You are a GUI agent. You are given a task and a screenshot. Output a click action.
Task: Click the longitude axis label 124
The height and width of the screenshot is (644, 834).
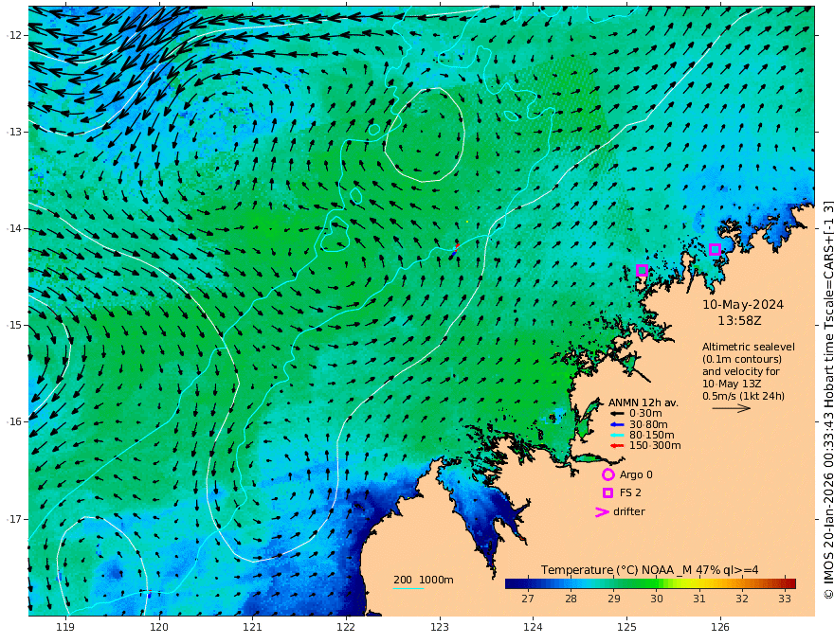click(533, 628)
